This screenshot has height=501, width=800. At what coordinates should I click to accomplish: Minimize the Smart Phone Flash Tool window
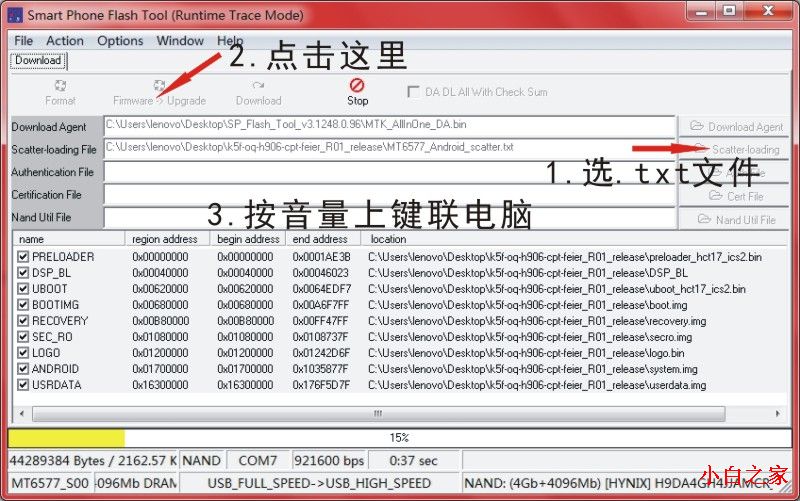[x=702, y=10]
